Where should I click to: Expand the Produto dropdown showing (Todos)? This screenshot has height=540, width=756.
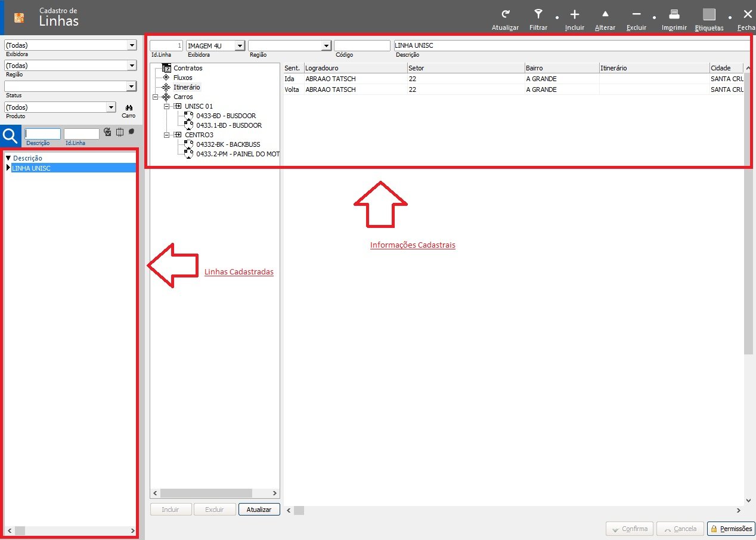[x=110, y=107]
